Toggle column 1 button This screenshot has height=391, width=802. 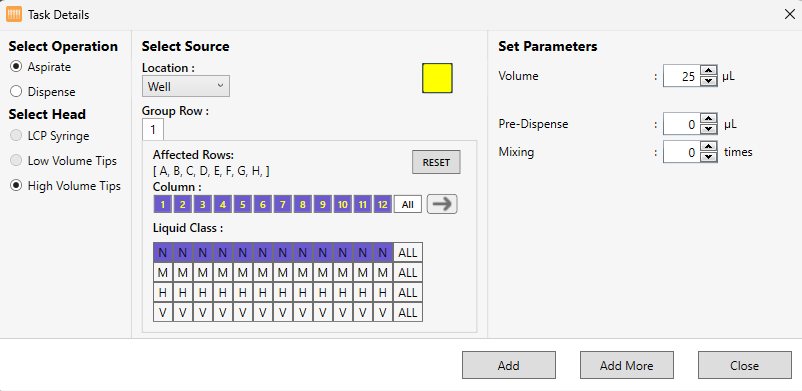tap(163, 204)
